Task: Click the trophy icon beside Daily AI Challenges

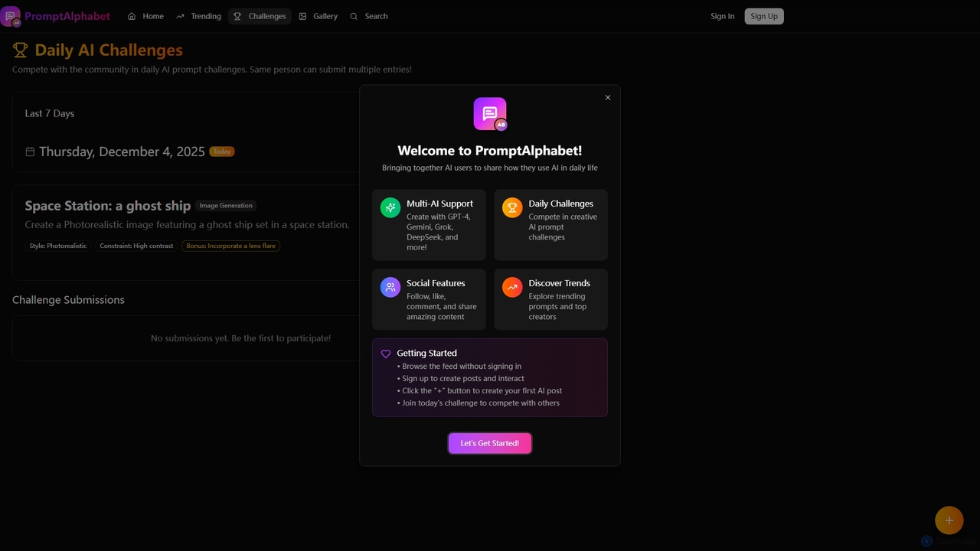Action: pyautogui.click(x=20, y=51)
